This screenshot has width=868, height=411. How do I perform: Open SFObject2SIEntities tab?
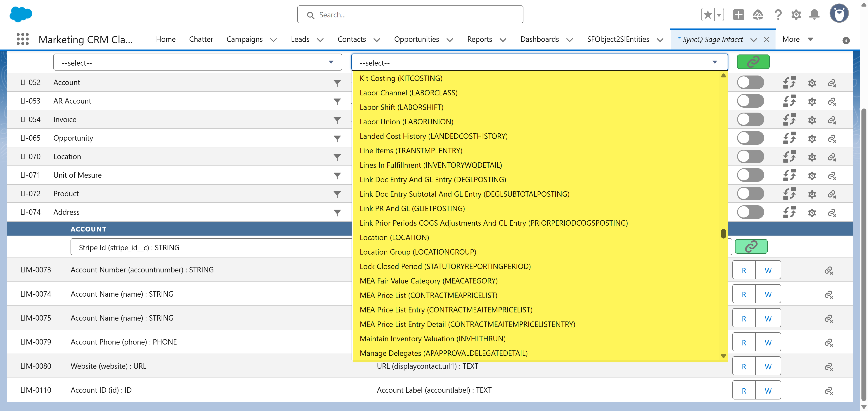coord(618,39)
